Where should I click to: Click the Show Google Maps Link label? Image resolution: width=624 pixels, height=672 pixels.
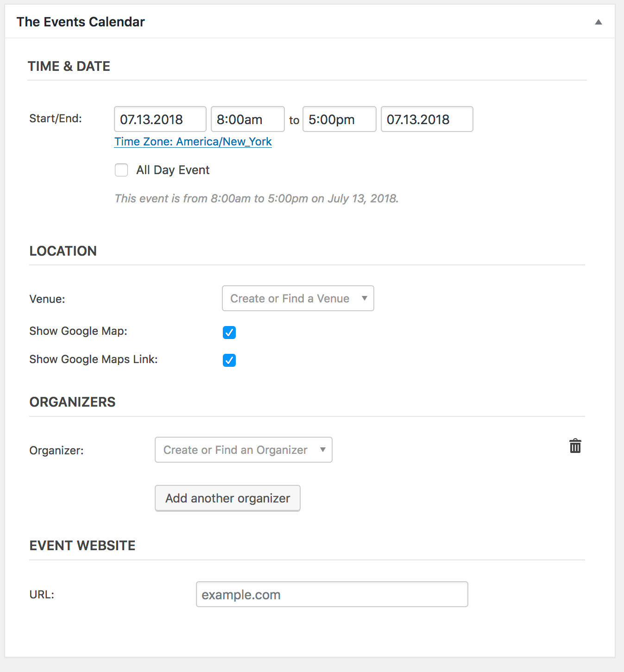(x=93, y=359)
